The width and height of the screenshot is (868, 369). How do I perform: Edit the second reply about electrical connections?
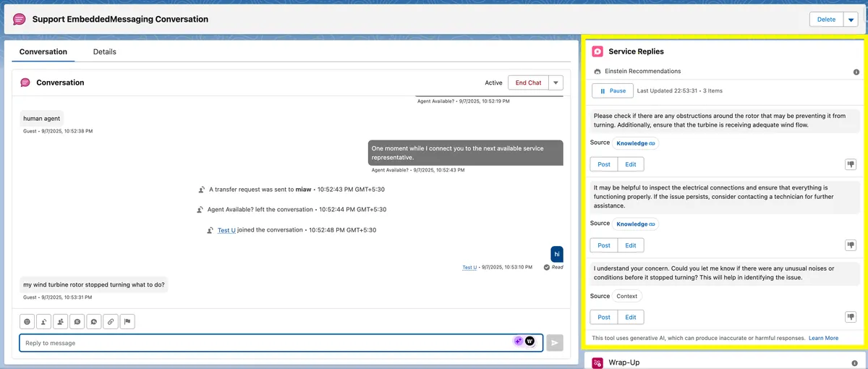tap(631, 245)
